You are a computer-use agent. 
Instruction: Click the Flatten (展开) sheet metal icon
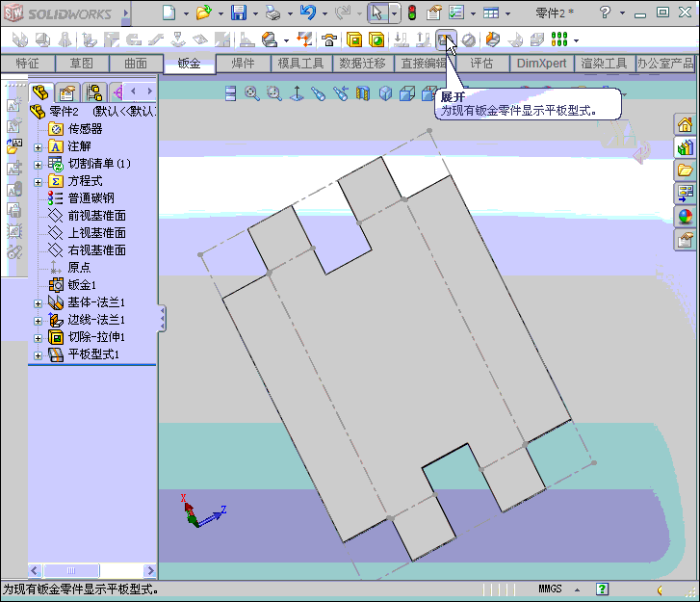[x=445, y=40]
